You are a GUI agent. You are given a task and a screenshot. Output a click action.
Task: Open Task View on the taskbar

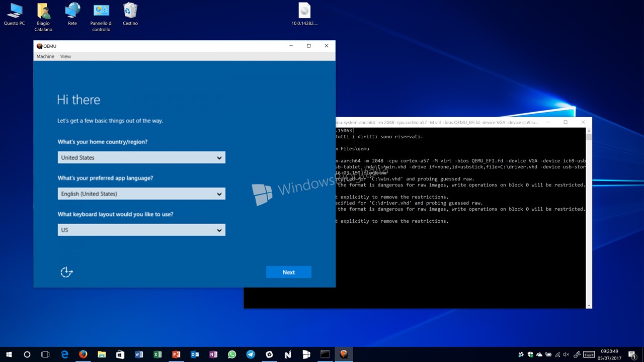(x=45, y=354)
